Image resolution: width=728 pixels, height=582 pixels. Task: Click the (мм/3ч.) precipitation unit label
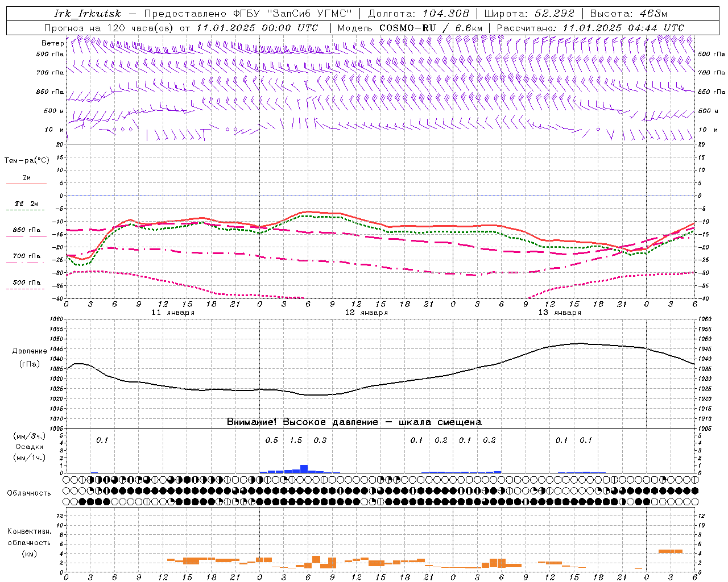point(30,436)
